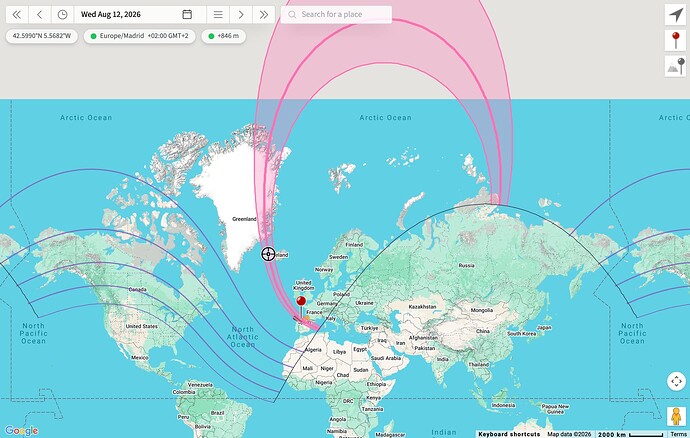Image resolution: width=690 pixels, height=438 pixels.
Task: Open the clock time selector
Action: click(x=62, y=15)
